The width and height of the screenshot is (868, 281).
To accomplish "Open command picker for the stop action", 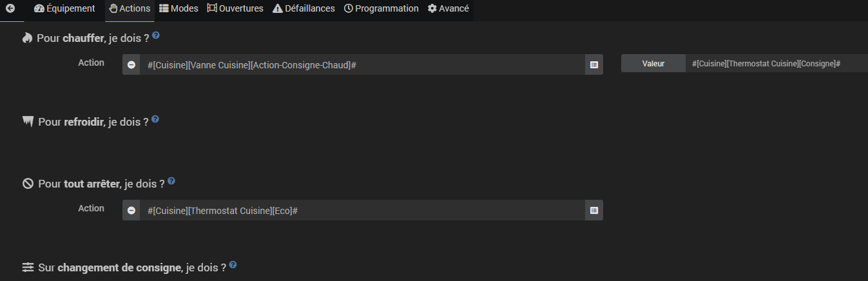I will (594, 210).
